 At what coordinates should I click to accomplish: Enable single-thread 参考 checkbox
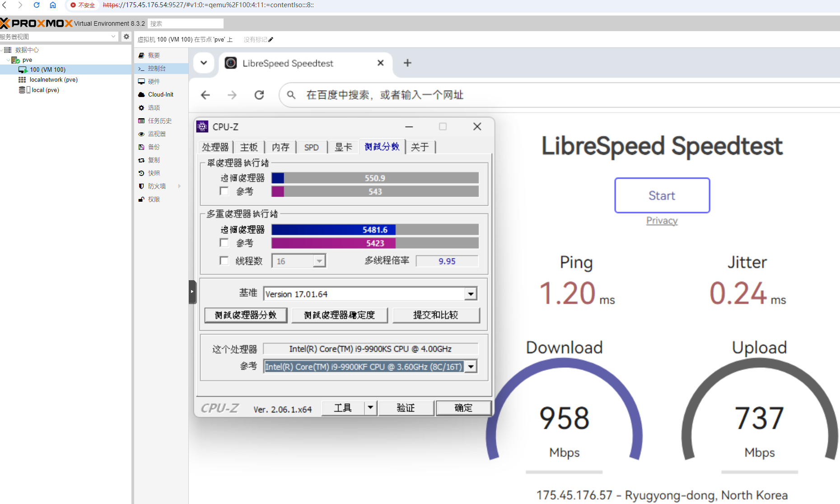pos(224,191)
